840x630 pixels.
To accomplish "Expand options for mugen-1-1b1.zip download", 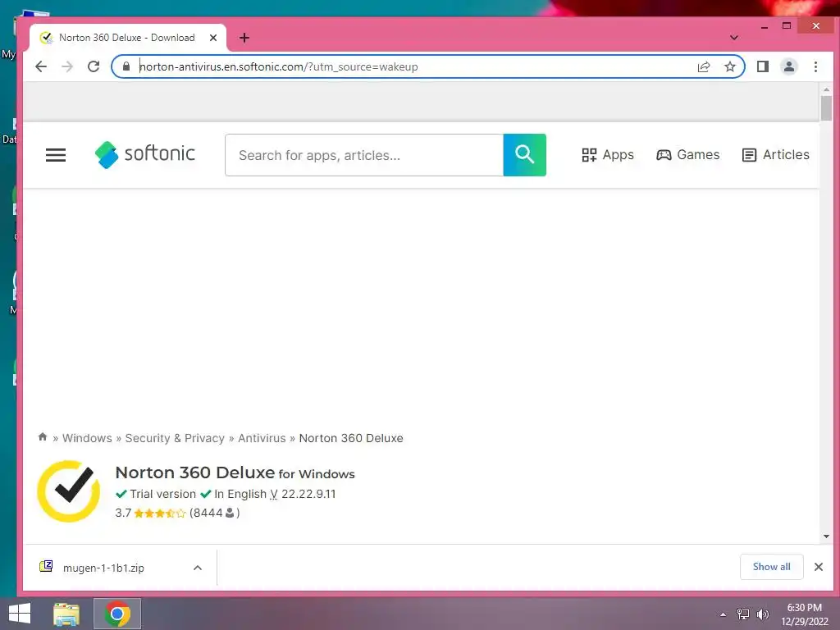I will click(198, 568).
